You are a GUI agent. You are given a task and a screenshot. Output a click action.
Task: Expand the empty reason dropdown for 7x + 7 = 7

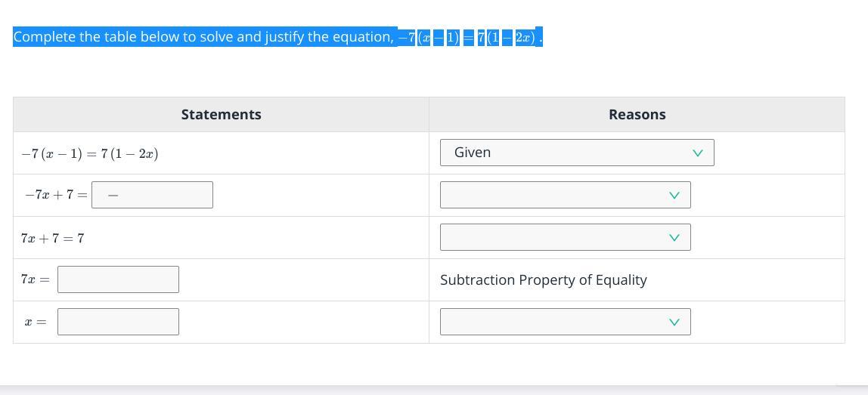[x=564, y=237]
